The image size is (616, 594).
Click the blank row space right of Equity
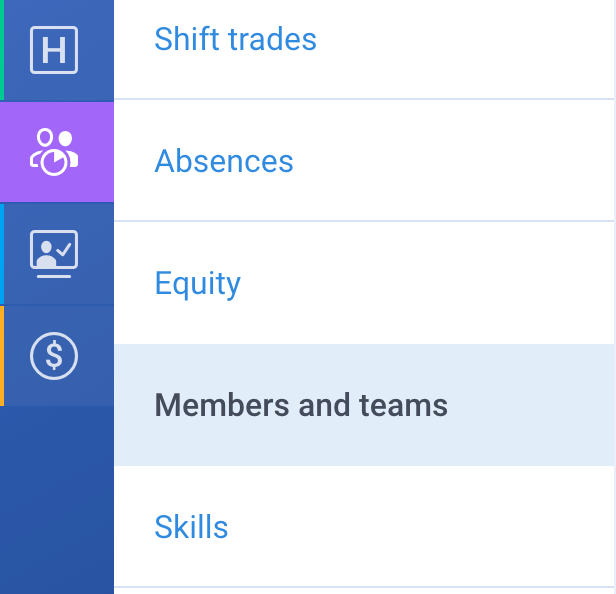427,283
